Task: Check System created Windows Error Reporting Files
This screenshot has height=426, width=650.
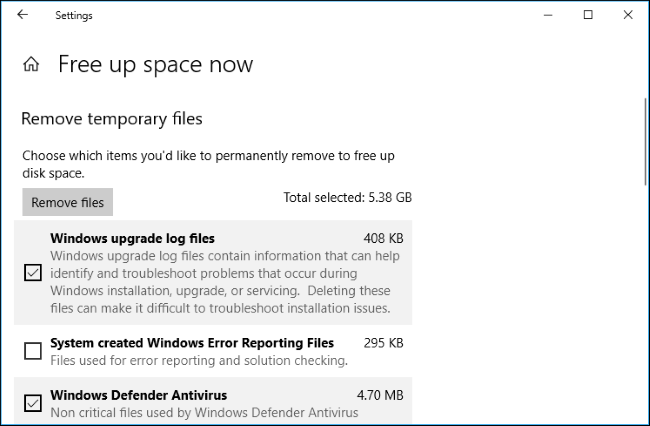Action: tap(33, 350)
